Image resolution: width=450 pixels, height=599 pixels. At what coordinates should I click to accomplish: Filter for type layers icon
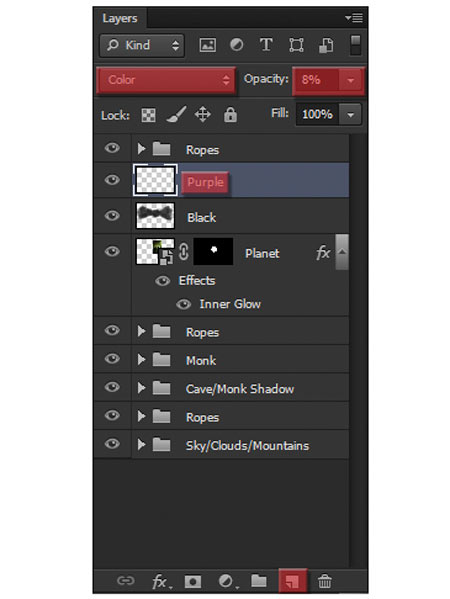click(266, 45)
